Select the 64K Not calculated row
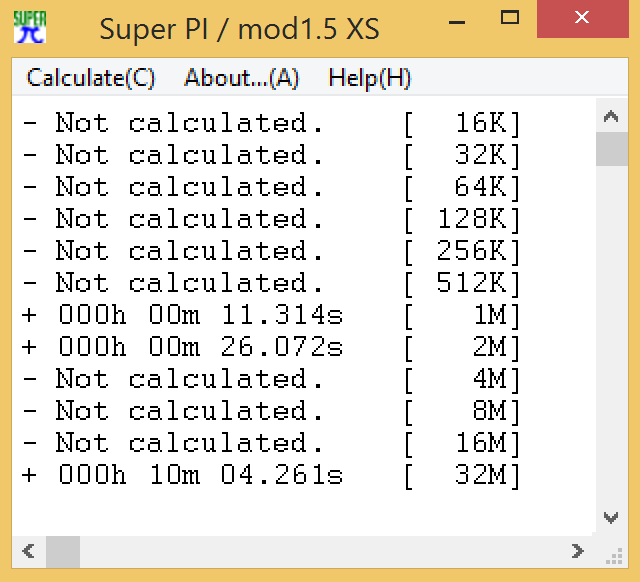 (271, 187)
